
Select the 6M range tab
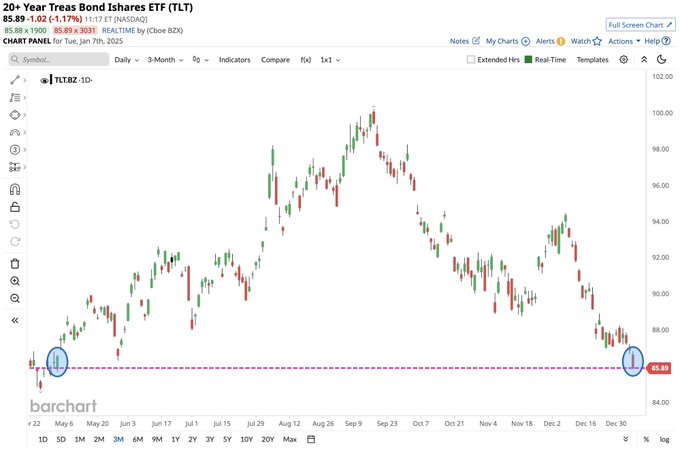[x=138, y=439]
